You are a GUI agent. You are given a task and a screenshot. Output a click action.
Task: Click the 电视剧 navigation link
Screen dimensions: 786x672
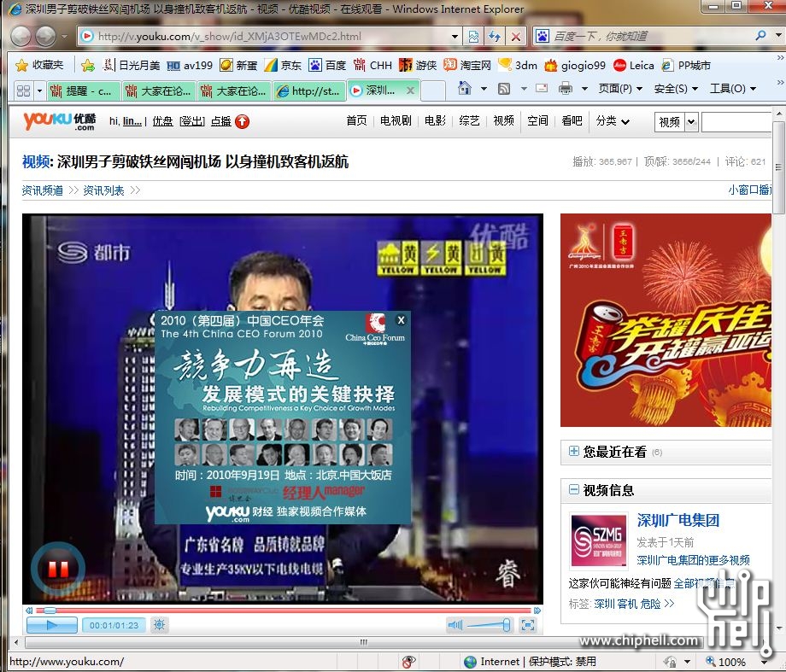396,120
